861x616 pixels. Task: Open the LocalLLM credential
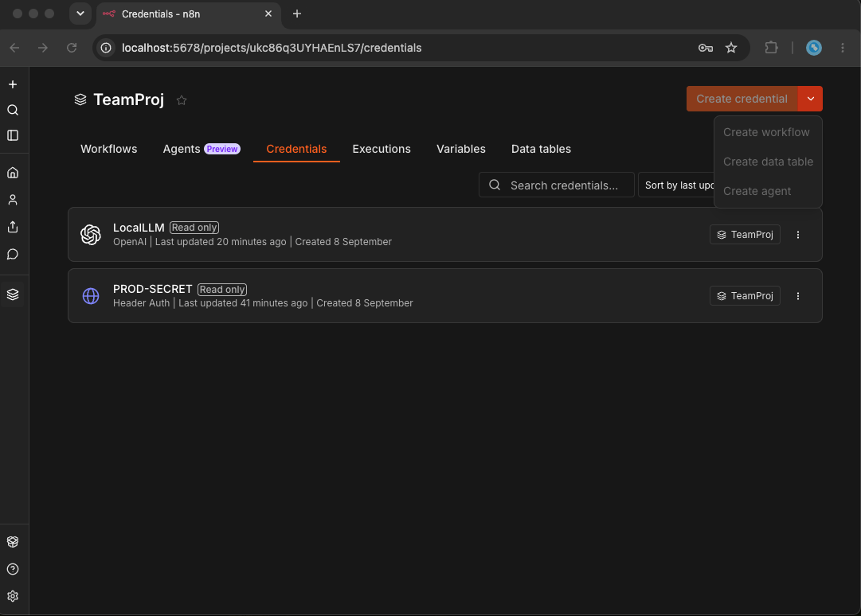(x=444, y=235)
